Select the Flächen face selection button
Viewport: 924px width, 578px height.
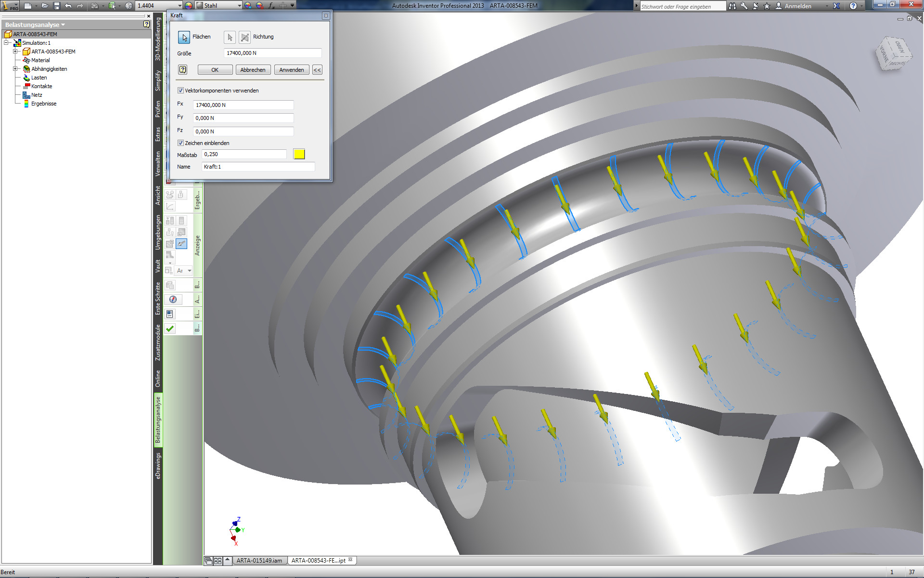click(x=184, y=37)
